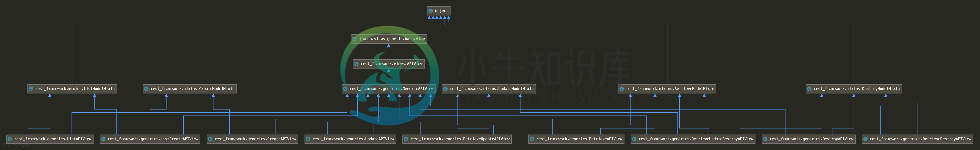
Task: Click the class icon of generics.UpdateAPIView node
Action: point(308,139)
